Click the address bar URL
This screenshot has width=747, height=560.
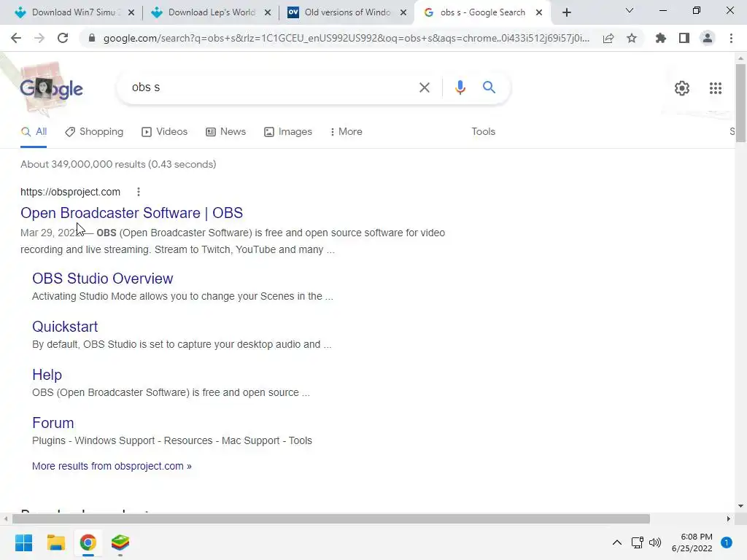(347, 38)
